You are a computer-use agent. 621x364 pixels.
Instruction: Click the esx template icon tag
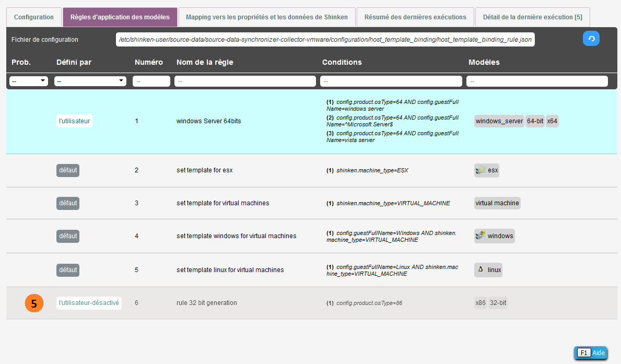(487, 170)
